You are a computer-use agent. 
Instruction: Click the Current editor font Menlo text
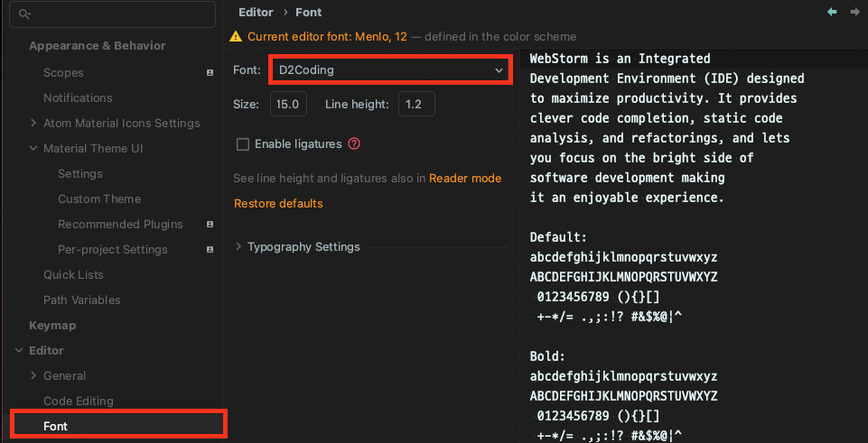click(327, 36)
